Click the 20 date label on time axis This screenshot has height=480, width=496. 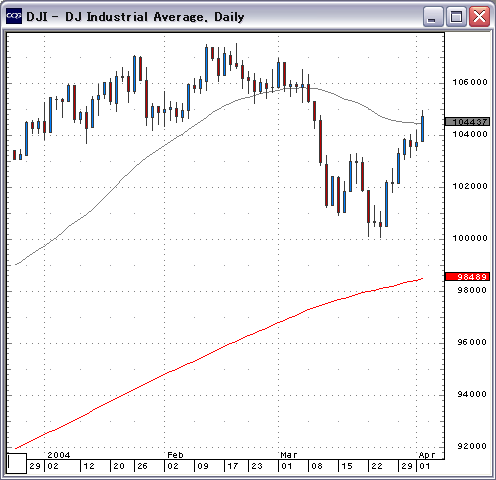click(x=119, y=466)
